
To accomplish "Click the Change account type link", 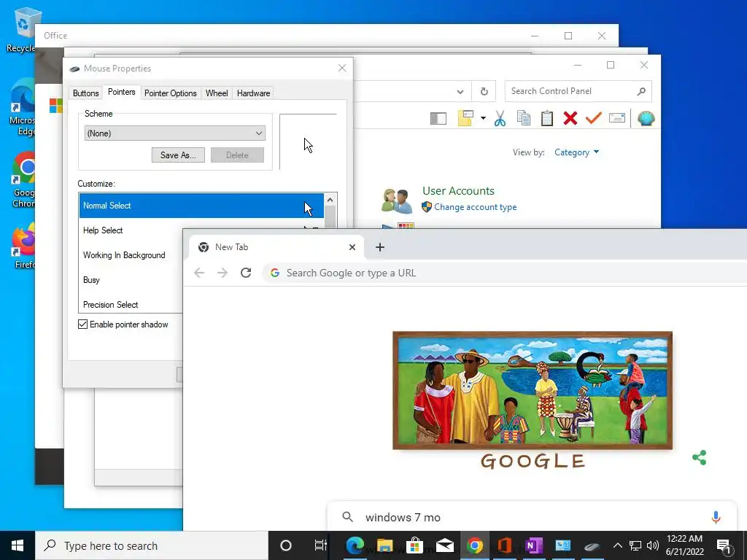I will click(x=476, y=207).
